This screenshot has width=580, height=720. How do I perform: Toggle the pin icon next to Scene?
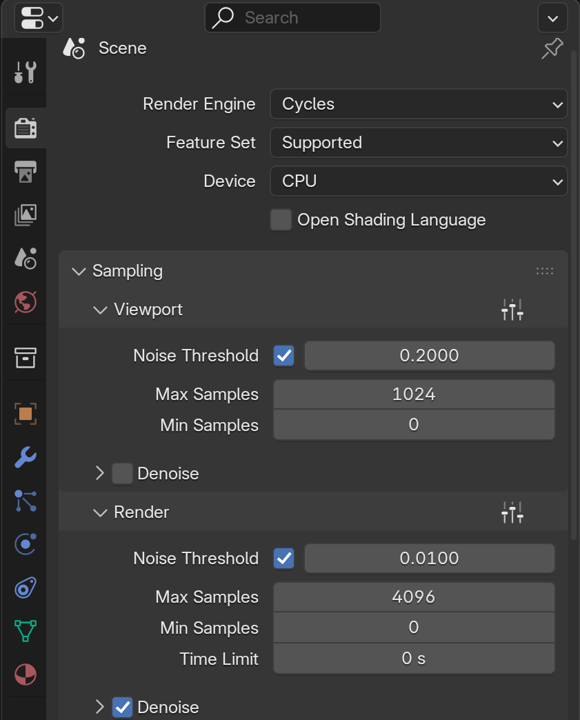(x=552, y=48)
